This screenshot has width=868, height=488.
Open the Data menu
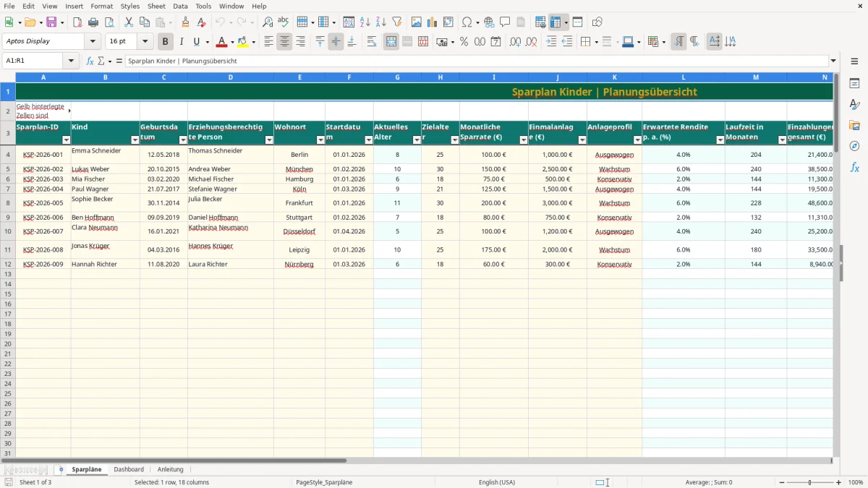coord(180,6)
